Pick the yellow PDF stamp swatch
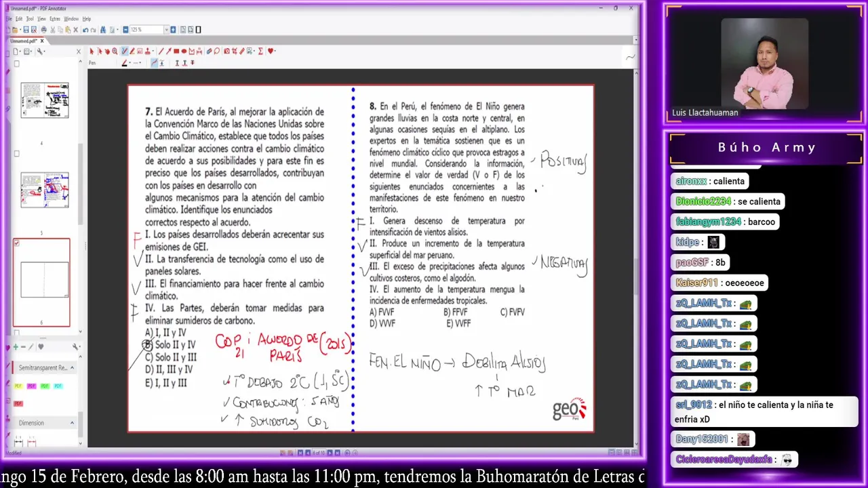 (x=18, y=386)
